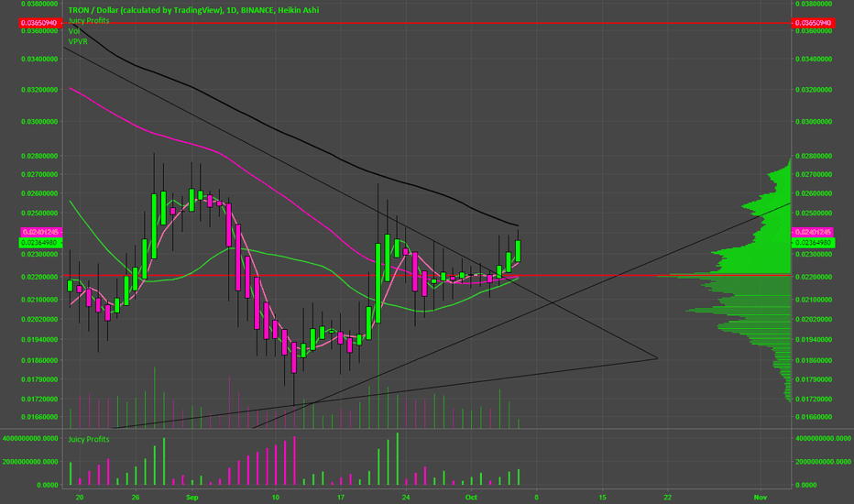Image resolution: width=854 pixels, height=504 pixels.
Task: Select the Juicy Profits legend under the title
Action: coord(89,21)
